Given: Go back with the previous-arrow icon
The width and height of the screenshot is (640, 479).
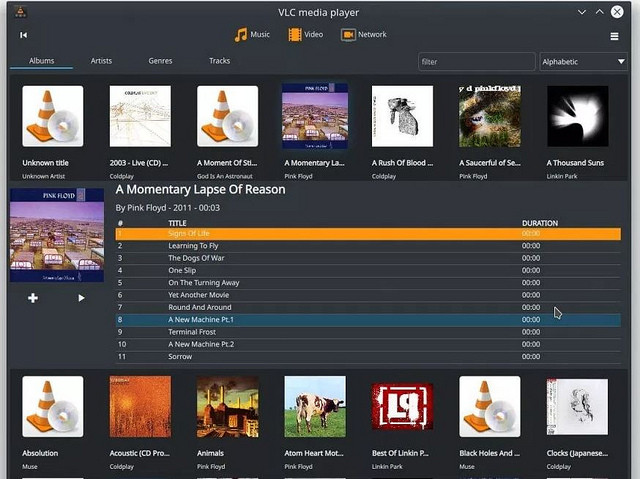Looking at the screenshot, I should coord(24,35).
